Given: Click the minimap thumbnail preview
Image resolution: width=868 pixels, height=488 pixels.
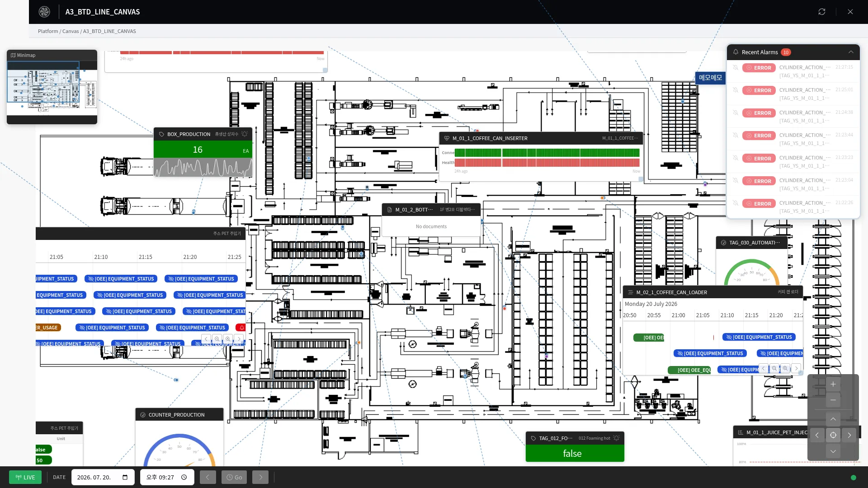Looking at the screenshot, I should pos(52,88).
